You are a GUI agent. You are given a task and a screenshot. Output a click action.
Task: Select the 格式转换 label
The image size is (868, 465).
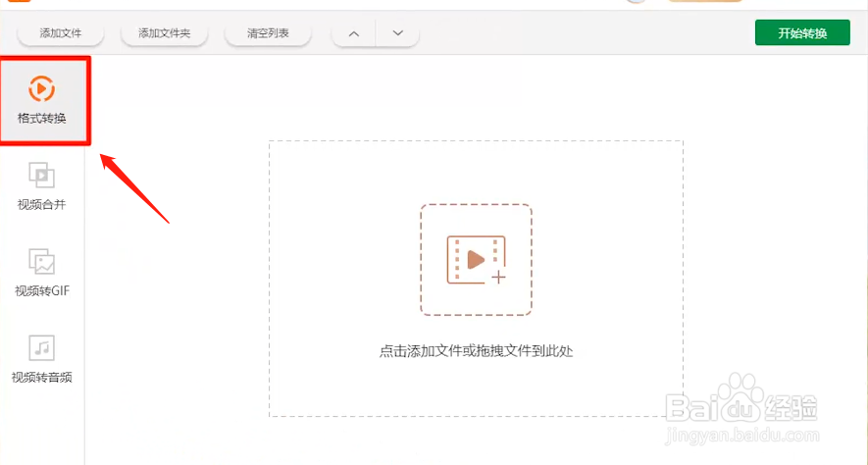pyautogui.click(x=41, y=118)
